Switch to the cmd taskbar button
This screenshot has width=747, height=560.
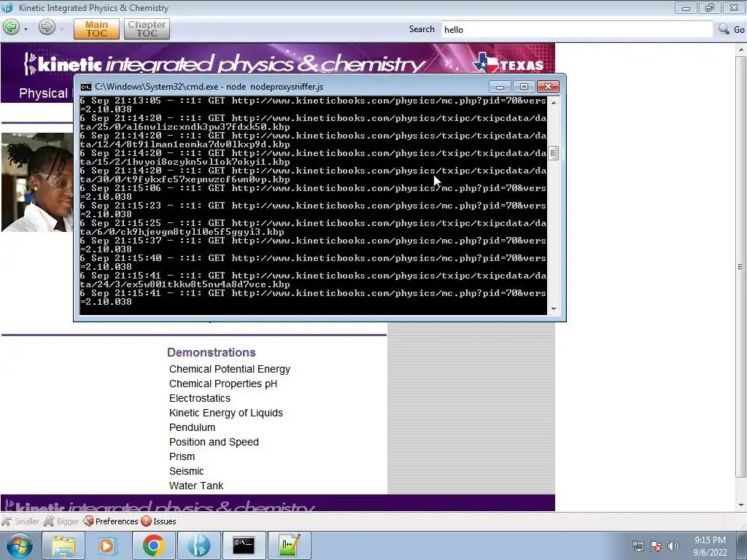pos(244,545)
